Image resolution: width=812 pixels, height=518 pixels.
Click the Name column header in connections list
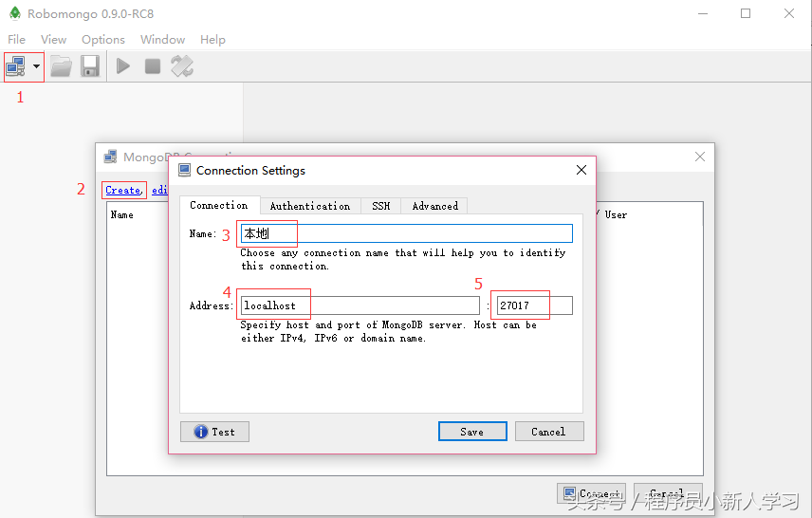click(121, 214)
